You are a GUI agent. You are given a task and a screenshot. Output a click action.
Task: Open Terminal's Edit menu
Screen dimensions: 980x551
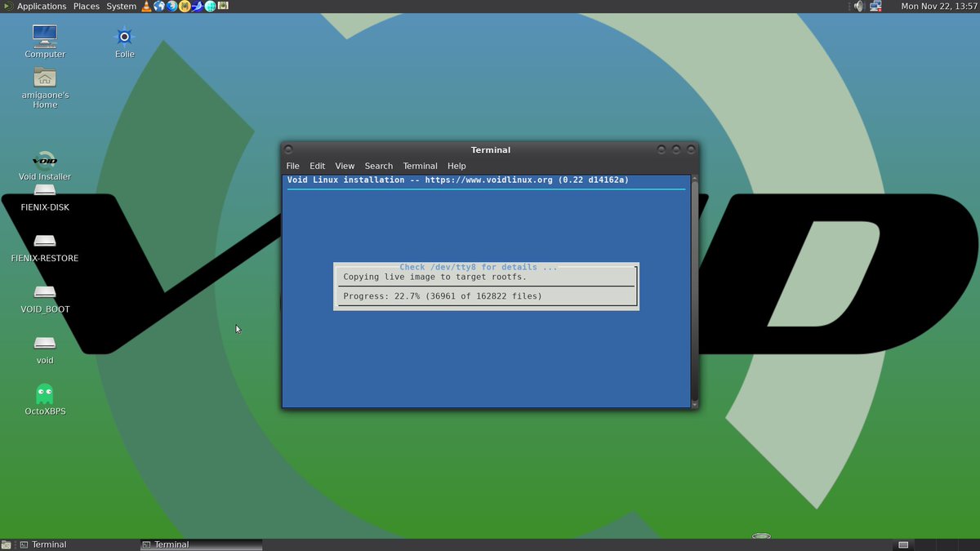click(317, 166)
